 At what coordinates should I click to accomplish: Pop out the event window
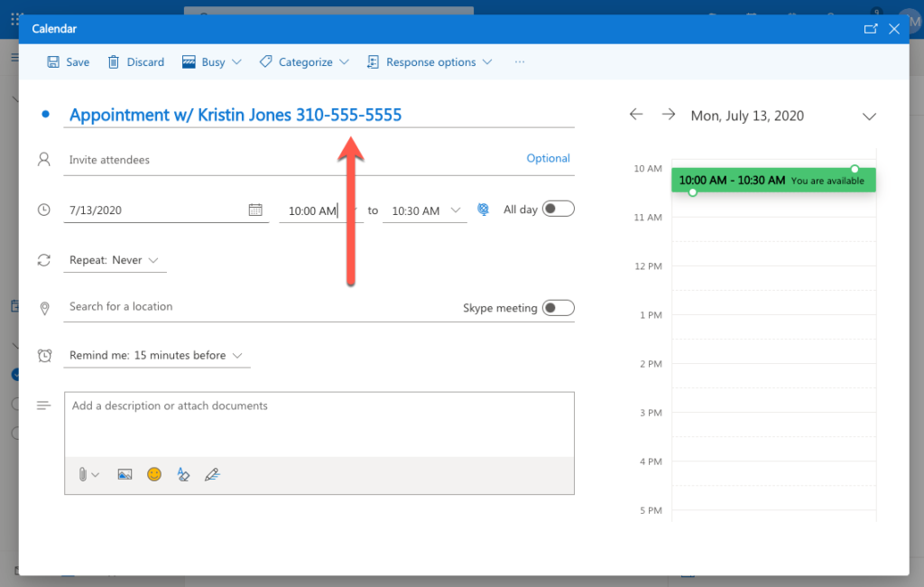click(x=870, y=28)
